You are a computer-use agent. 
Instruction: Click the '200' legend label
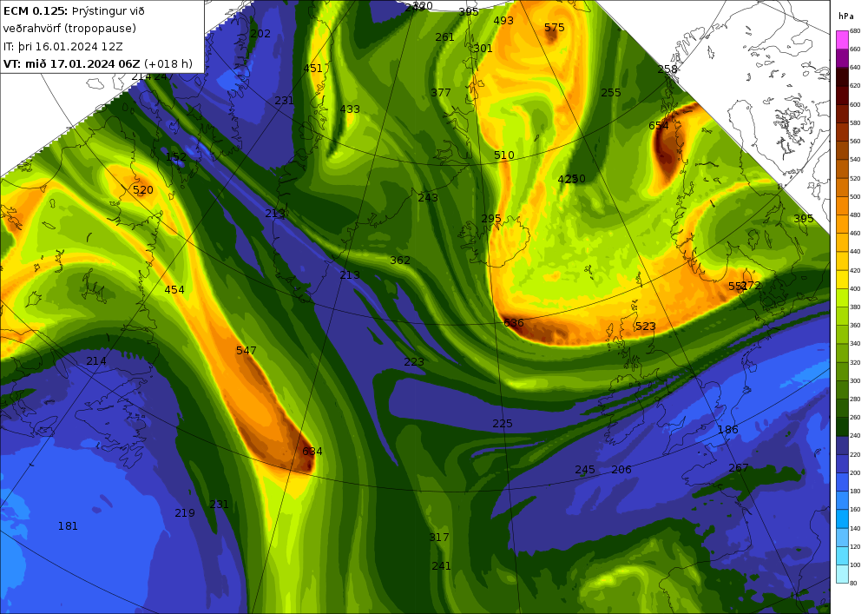coord(855,472)
